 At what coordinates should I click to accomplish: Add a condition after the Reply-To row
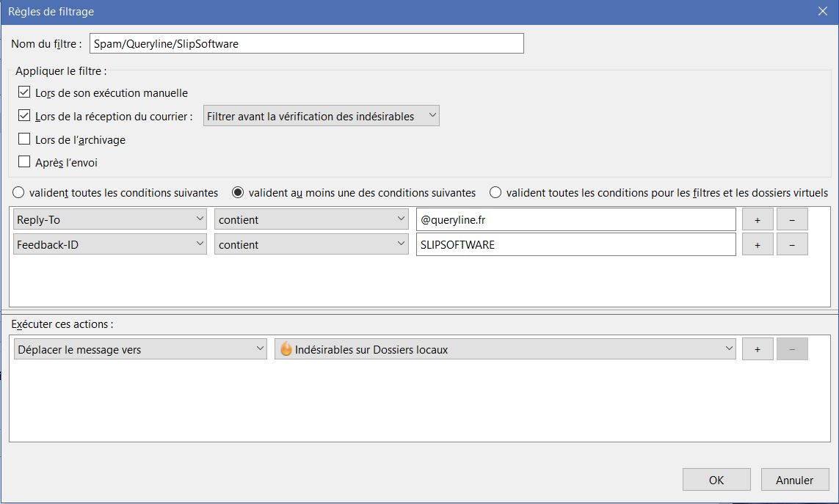tap(757, 219)
